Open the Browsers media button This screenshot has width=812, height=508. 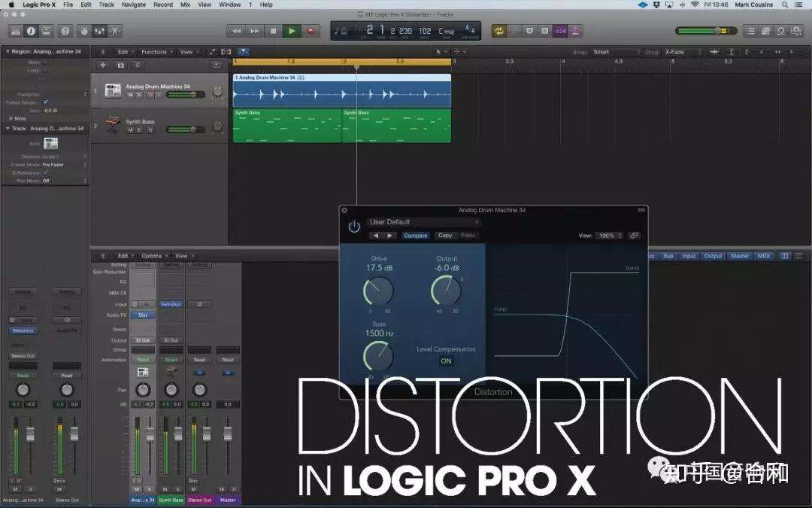click(x=796, y=31)
